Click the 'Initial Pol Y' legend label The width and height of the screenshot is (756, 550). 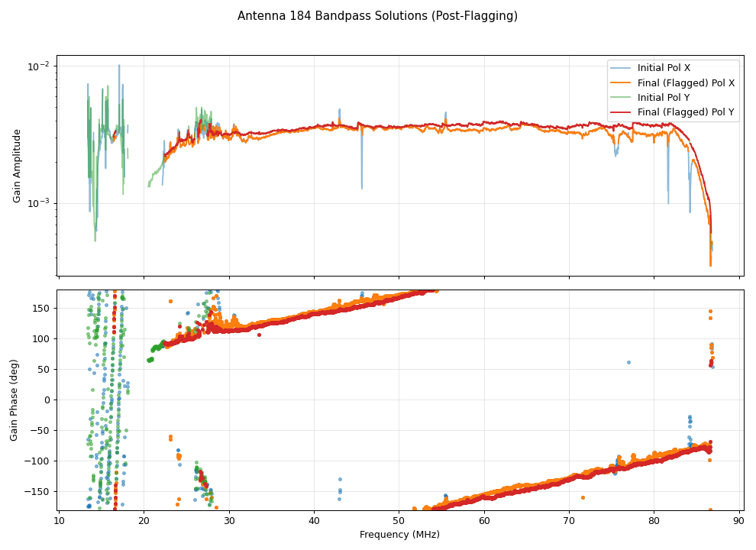(x=664, y=98)
